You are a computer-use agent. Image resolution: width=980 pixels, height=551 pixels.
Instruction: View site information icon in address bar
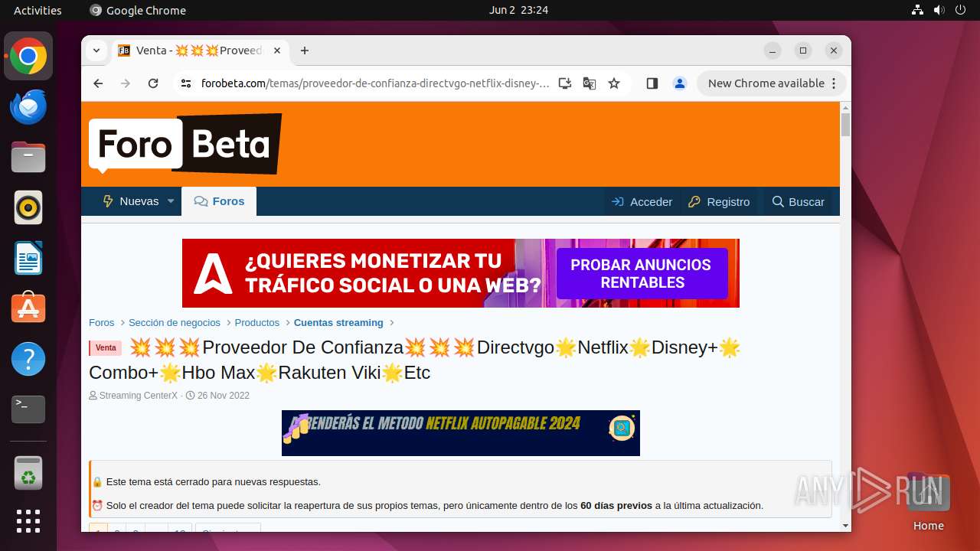pos(186,83)
